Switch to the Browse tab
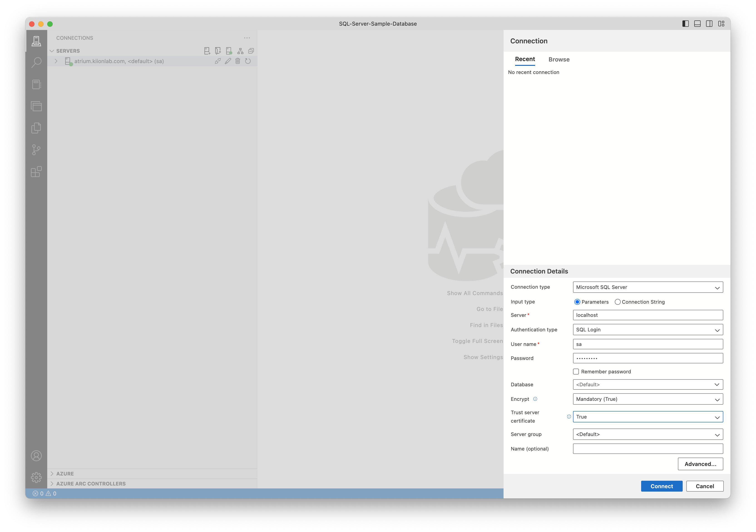Viewport: 756px width, 532px height. pos(559,59)
